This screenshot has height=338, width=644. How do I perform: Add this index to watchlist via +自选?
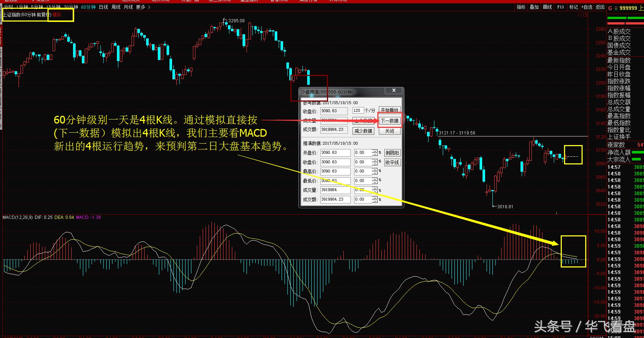587,7
